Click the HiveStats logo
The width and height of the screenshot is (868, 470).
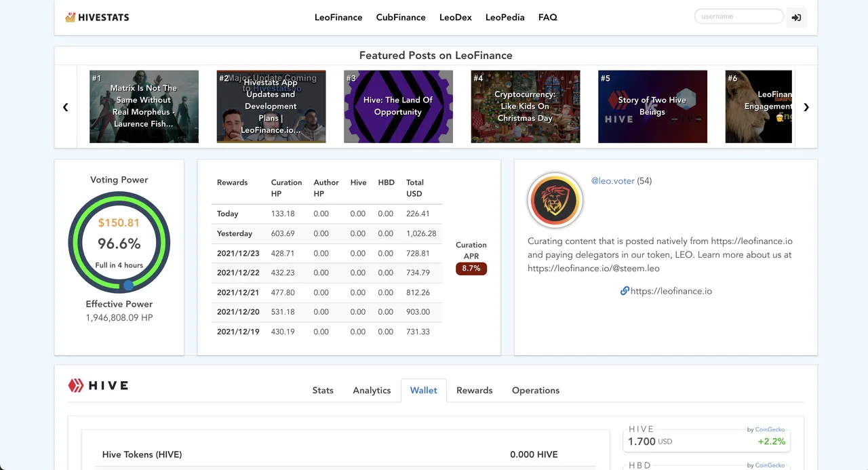coord(97,17)
